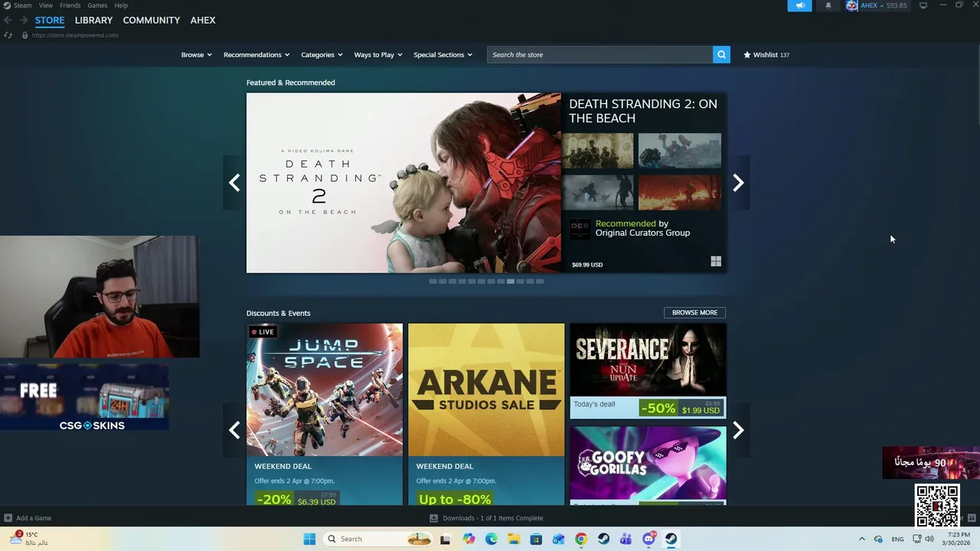Expand the Categories dropdown
This screenshot has height=551, width=980.
click(x=322, y=54)
